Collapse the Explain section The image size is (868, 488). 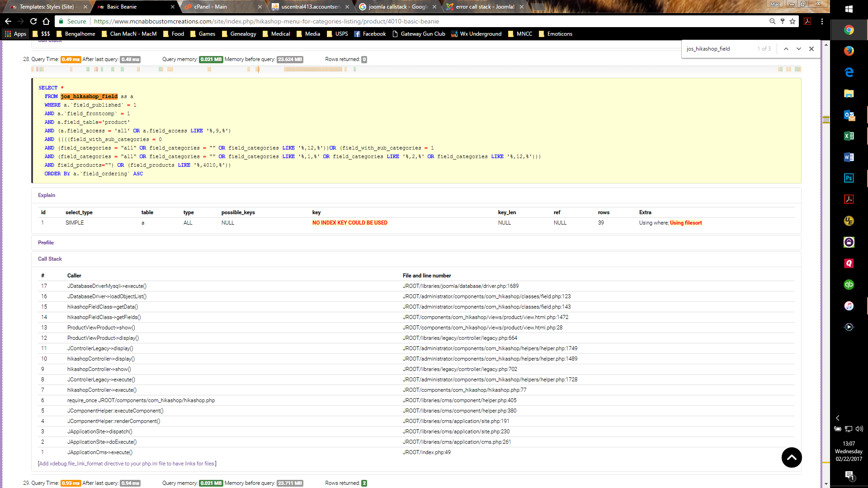pos(47,195)
